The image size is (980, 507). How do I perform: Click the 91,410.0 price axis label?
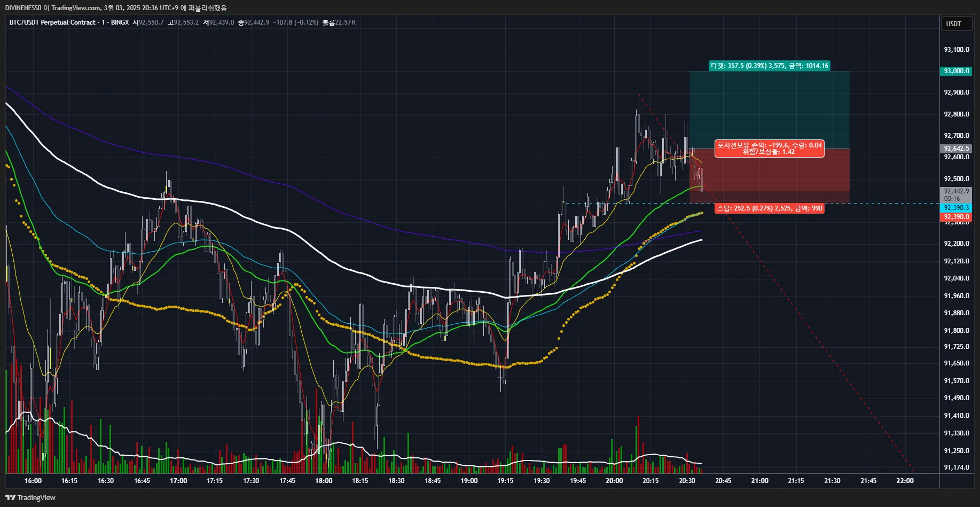click(x=957, y=416)
